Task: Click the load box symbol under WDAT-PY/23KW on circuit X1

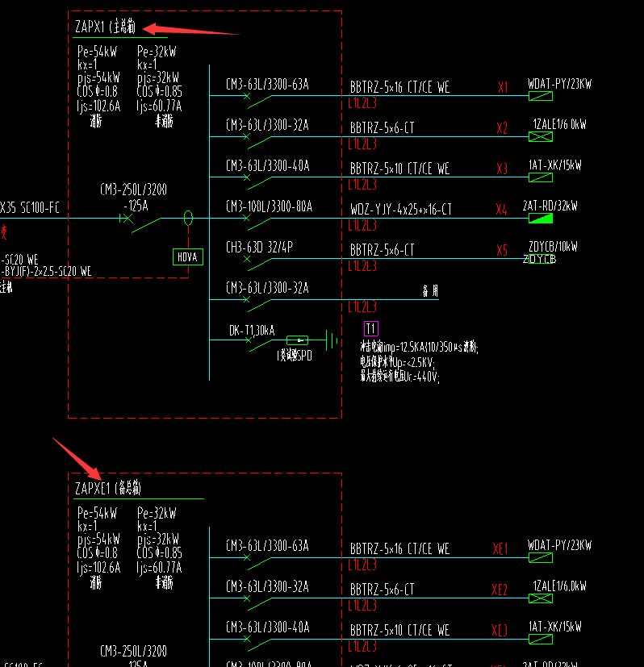Action: tap(541, 96)
